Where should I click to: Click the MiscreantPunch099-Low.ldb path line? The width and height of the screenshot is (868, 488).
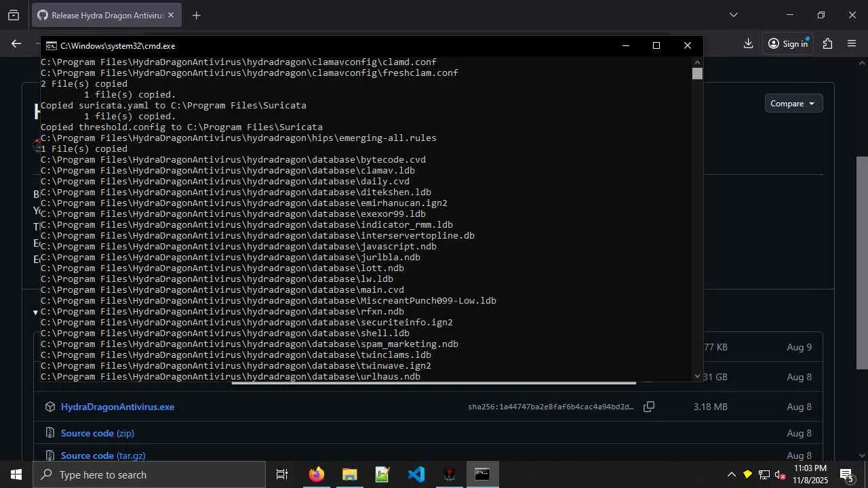[x=268, y=301]
